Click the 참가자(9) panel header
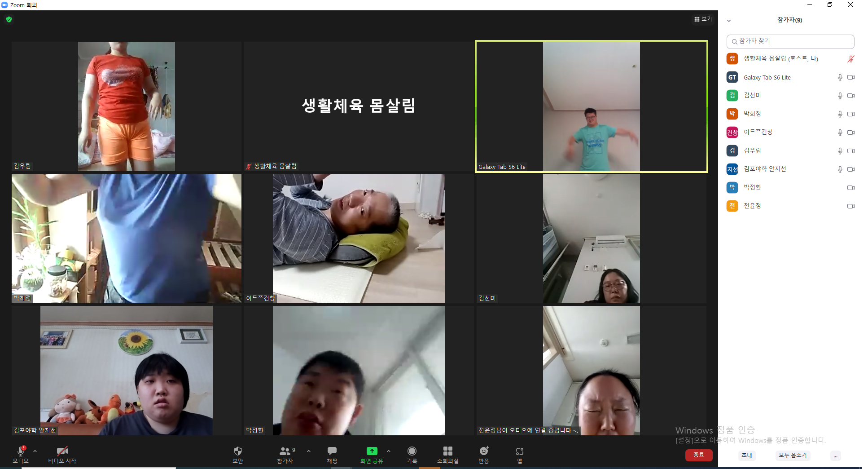 coord(789,20)
